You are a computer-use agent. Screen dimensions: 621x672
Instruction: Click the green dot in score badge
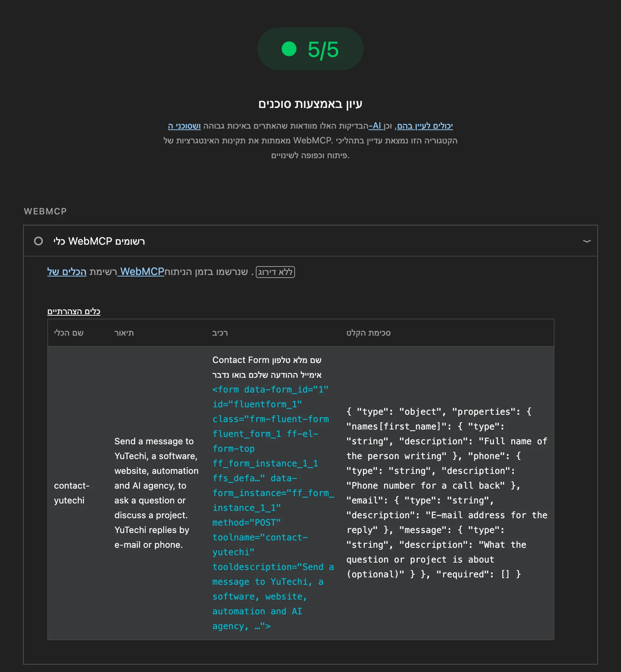[289, 49]
